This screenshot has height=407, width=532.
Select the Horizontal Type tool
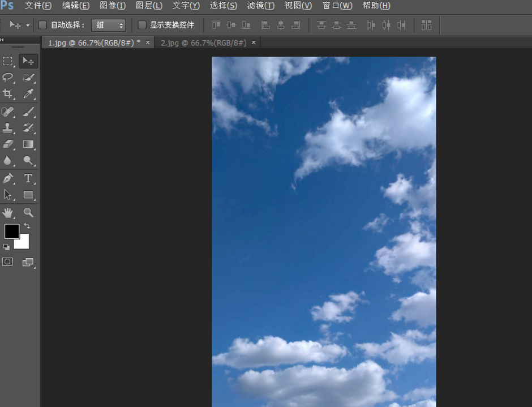[28, 178]
